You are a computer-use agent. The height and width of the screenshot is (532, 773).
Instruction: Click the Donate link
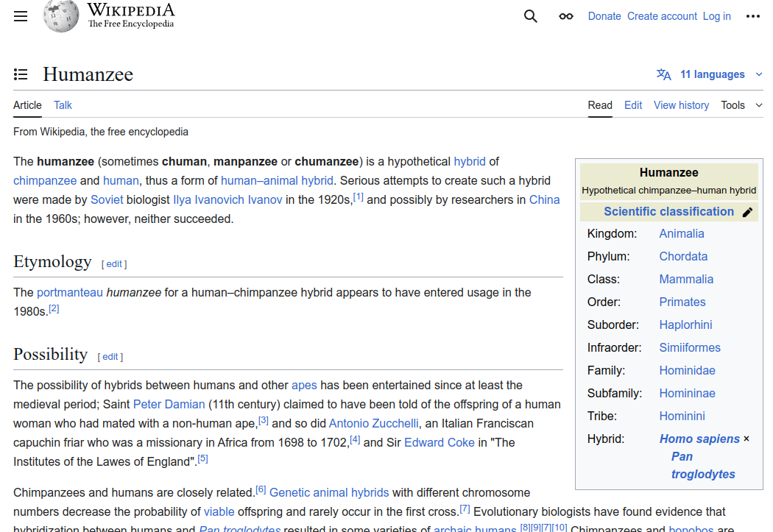click(x=604, y=16)
